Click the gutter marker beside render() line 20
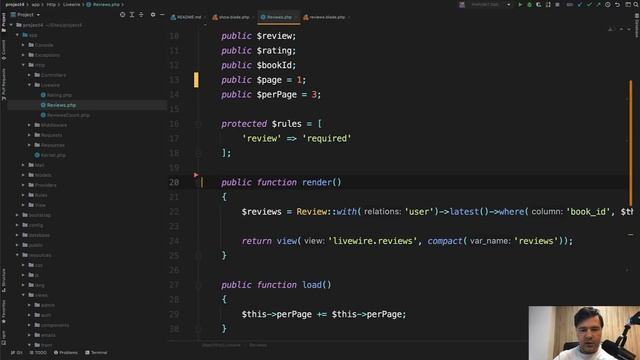 click(196, 175)
